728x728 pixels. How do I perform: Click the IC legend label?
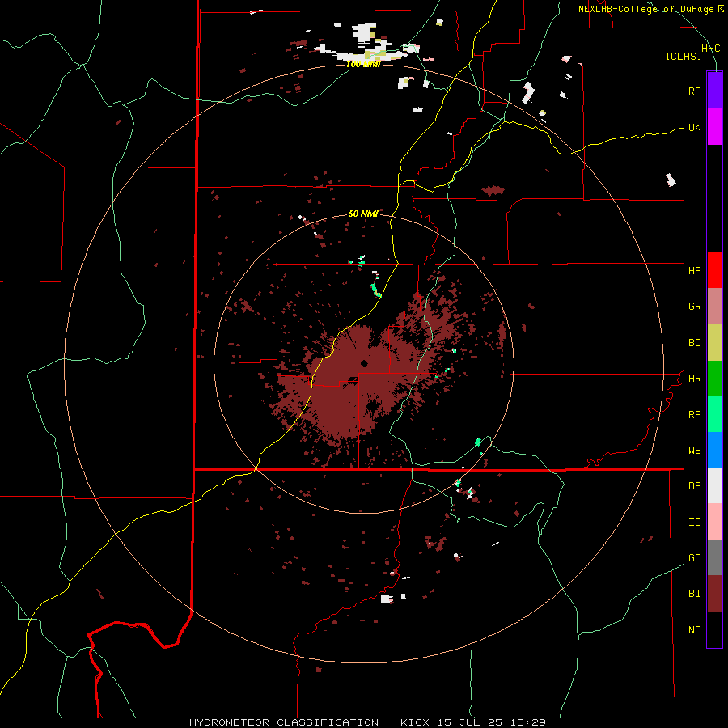[x=694, y=523]
